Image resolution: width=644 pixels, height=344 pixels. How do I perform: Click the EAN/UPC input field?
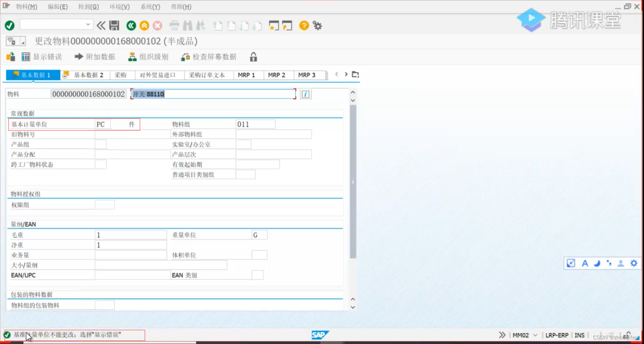pos(132,275)
